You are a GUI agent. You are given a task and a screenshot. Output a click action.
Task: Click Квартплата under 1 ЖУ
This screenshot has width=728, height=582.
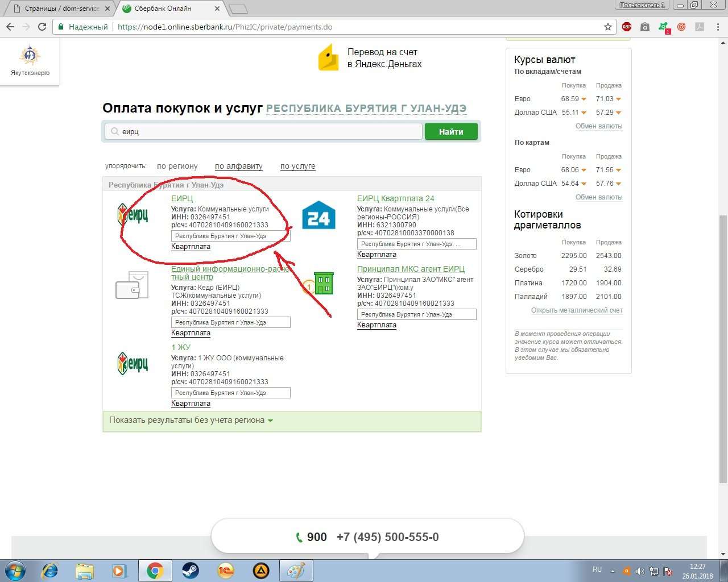(191, 404)
